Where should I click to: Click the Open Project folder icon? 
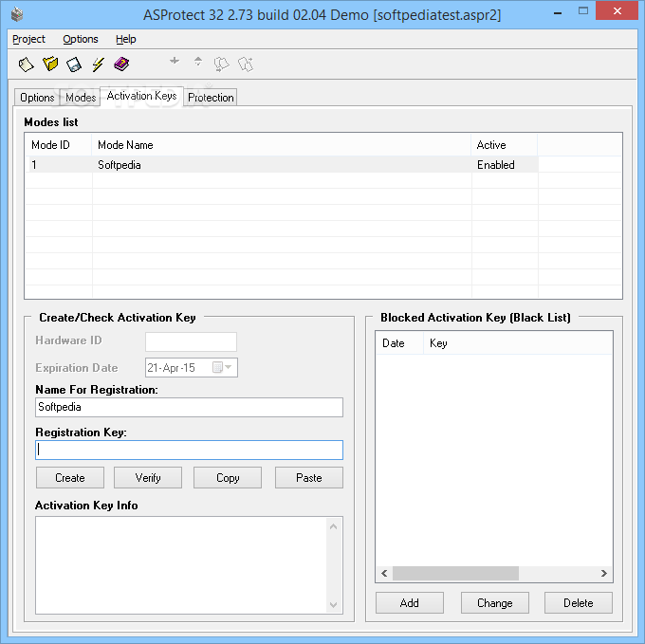click(x=50, y=64)
